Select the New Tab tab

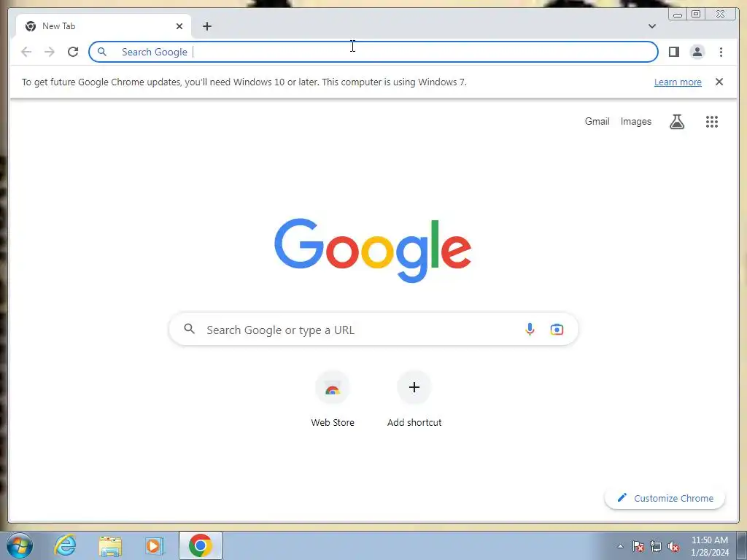tap(104, 26)
